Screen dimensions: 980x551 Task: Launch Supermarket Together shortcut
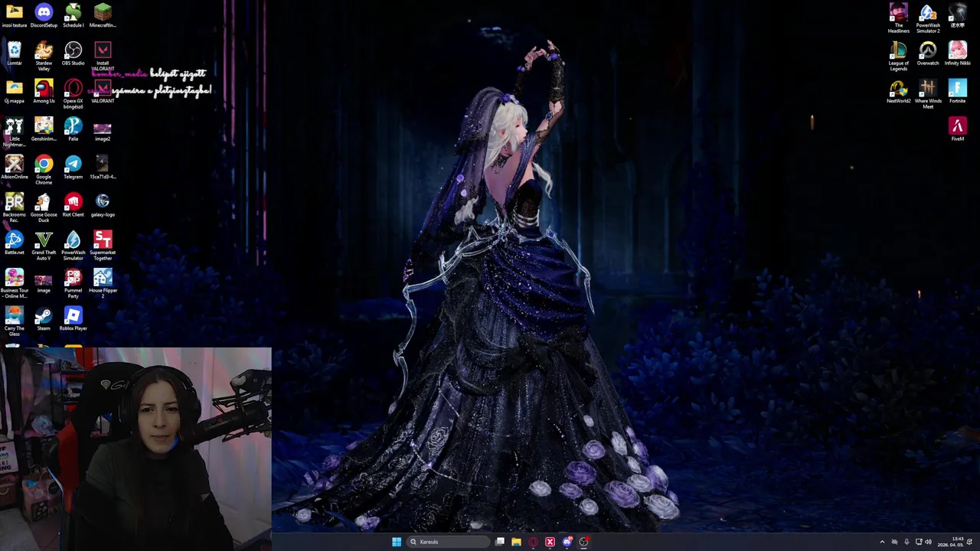pyautogui.click(x=103, y=245)
